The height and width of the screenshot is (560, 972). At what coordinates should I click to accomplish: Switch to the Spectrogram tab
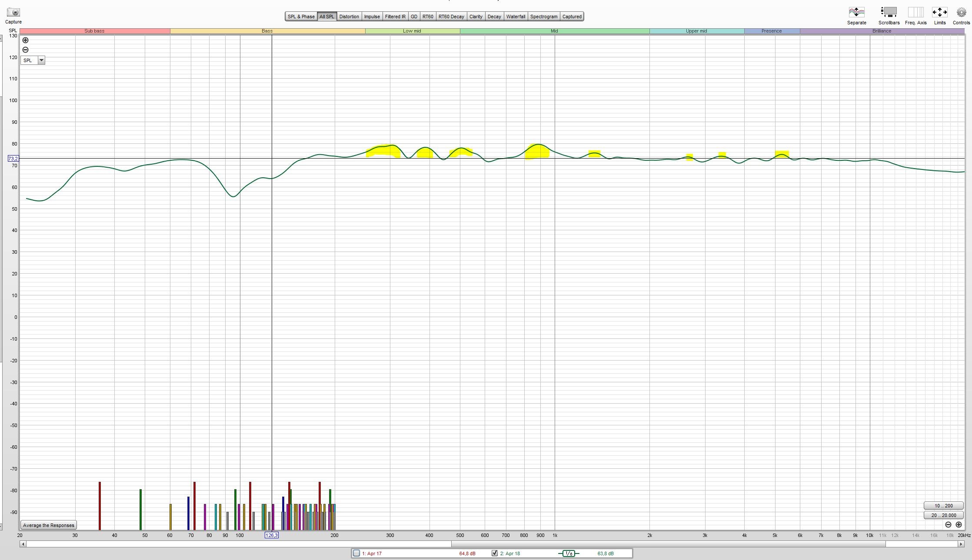click(543, 17)
